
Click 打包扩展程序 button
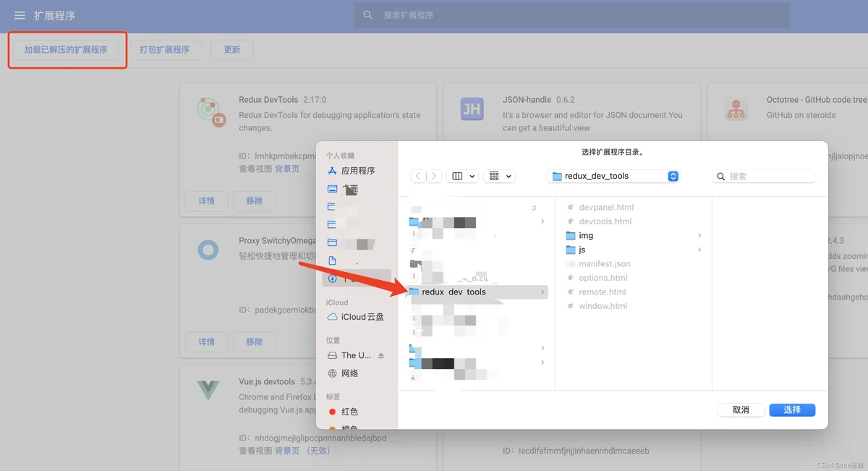click(164, 50)
